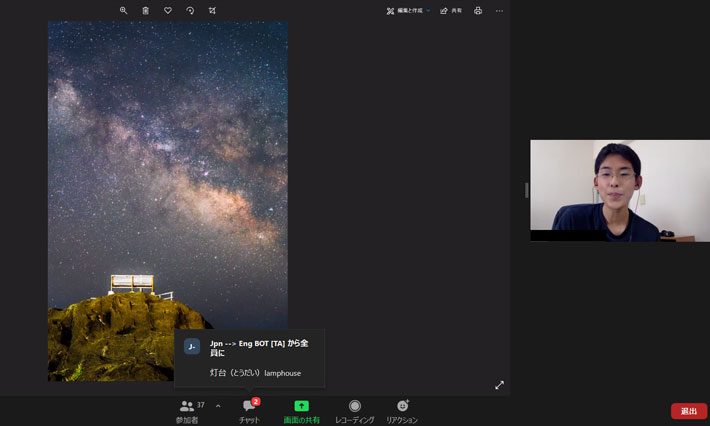Open the 参加者 participants panel

(x=187, y=411)
